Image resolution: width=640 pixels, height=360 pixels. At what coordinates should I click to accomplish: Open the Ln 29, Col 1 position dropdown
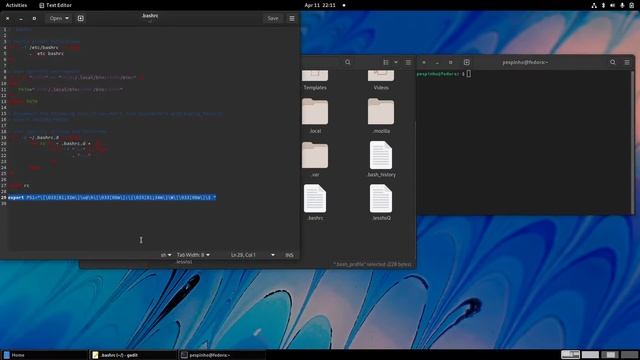pyautogui.click(x=253, y=255)
